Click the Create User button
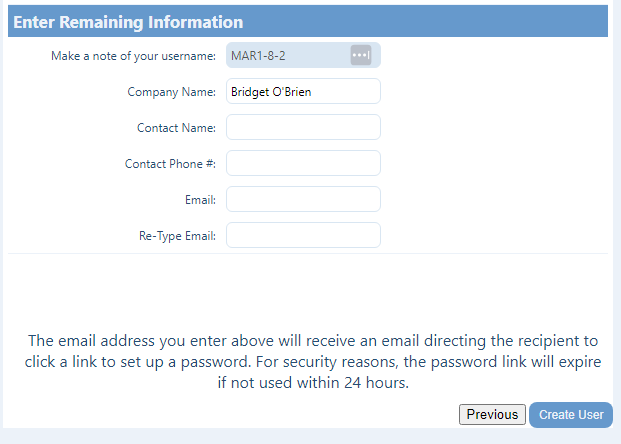Image resolution: width=621 pixels, height=444 pixels. tap(570, 415)
